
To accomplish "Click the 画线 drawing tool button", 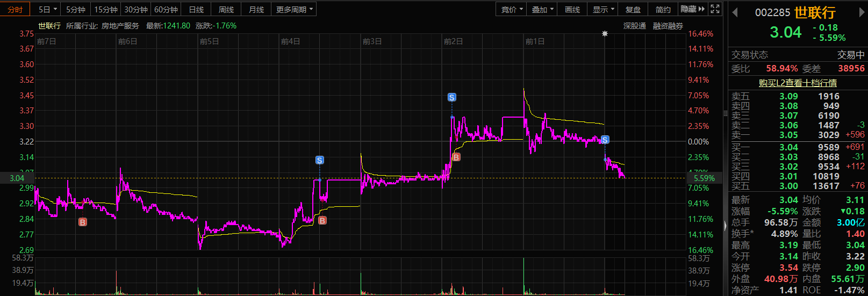I will [x=572, y=10].
